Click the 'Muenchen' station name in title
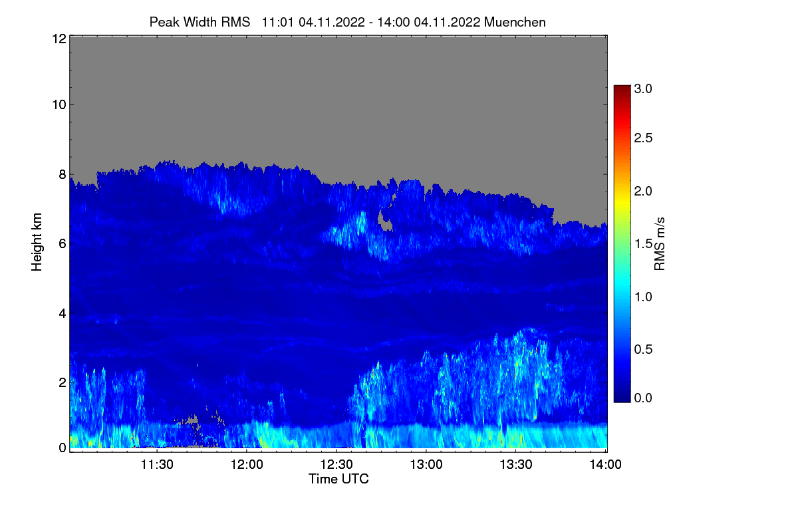 [x=515, y=22]
